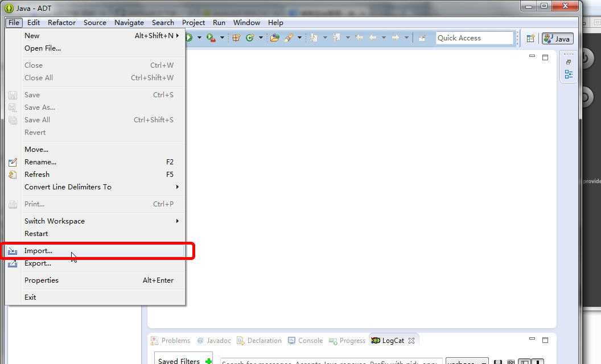Open the Search icon dropdown arrow

tap(299, 38)
